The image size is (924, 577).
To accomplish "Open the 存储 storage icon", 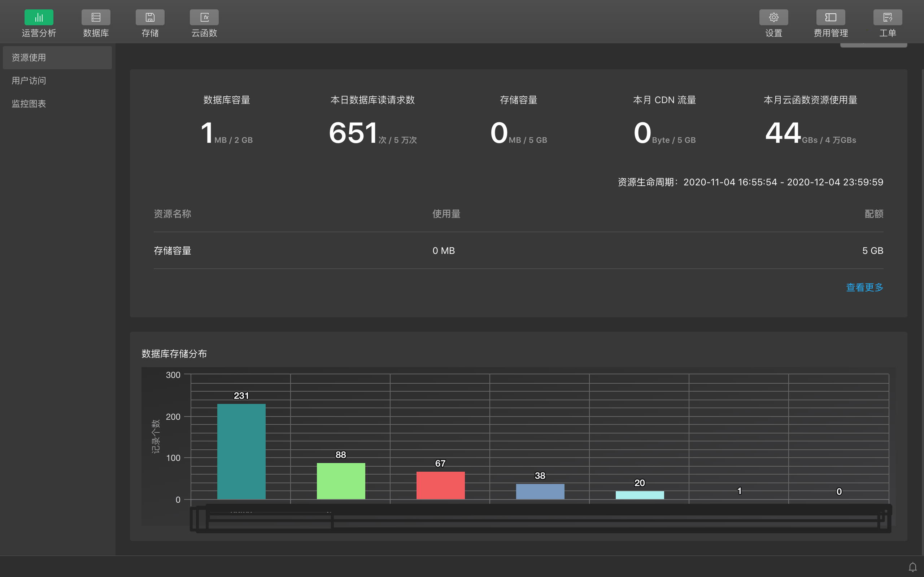I will pos(150,18).
